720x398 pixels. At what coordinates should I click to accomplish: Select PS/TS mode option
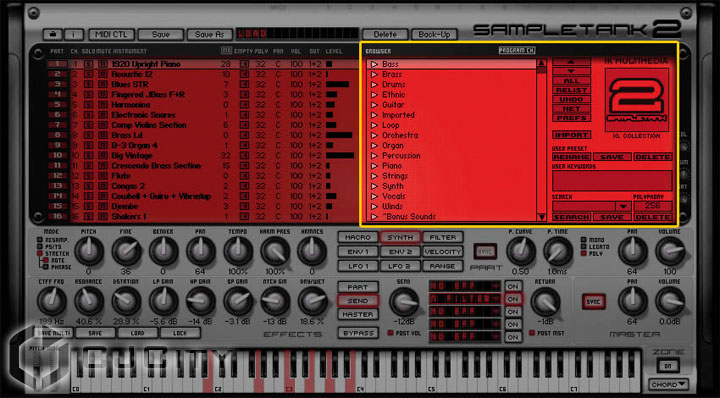click(x=40, y=247)
